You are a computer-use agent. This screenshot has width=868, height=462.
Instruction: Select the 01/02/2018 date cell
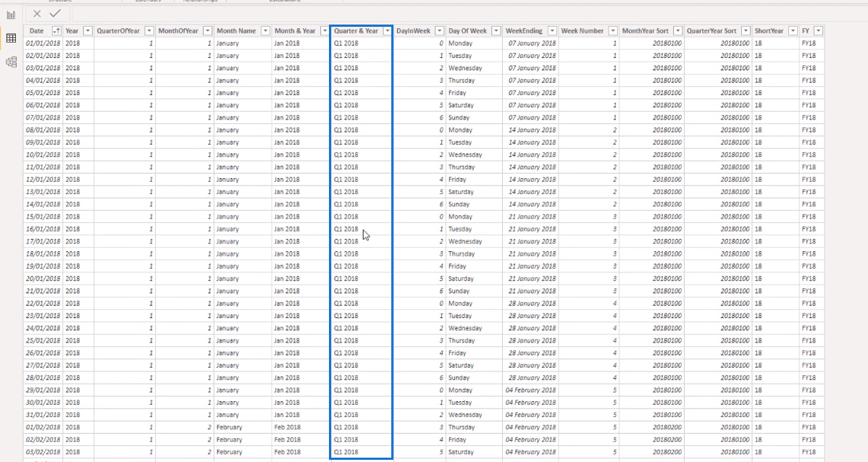pos(43,427)
